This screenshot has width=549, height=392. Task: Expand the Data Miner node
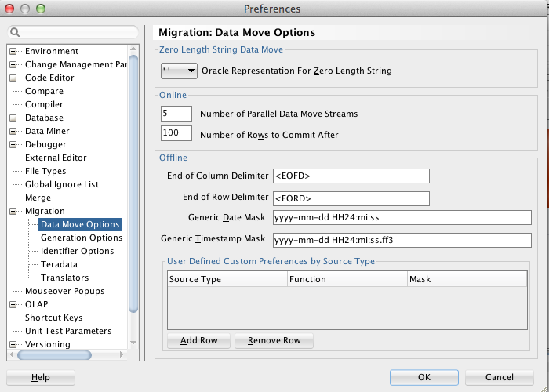(x=13, y=131)
